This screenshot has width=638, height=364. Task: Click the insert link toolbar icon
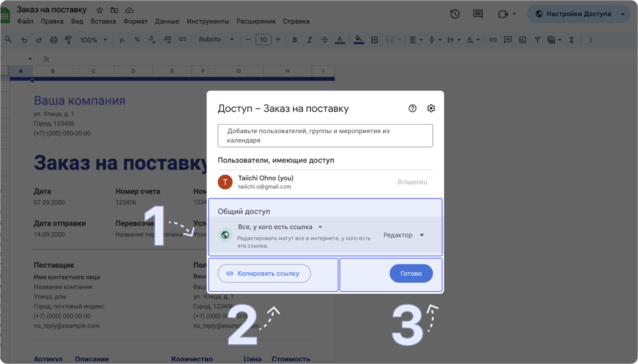[x=493, y=40]
